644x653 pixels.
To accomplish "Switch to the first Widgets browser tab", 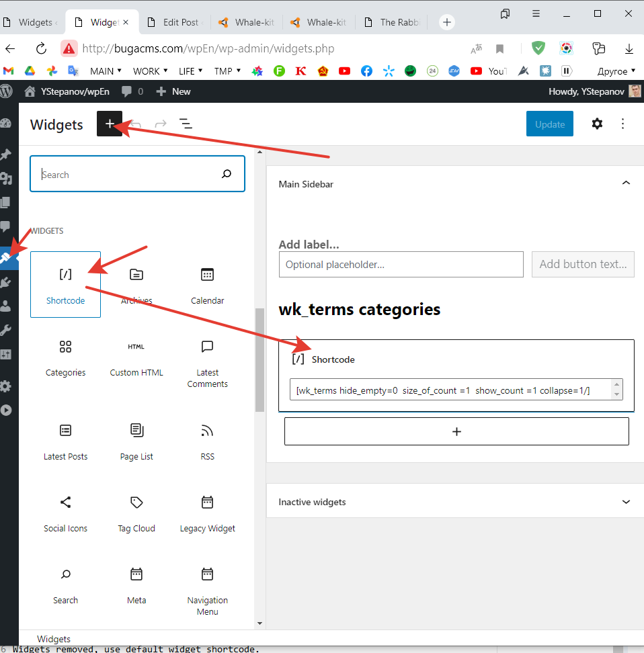I will coord(30,22).
